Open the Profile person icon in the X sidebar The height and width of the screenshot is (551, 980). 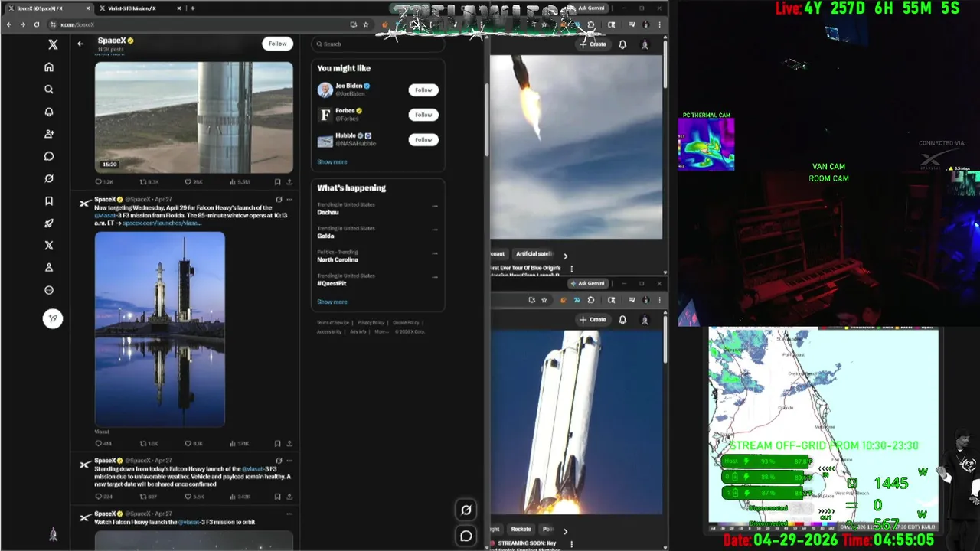pos(49,268)
